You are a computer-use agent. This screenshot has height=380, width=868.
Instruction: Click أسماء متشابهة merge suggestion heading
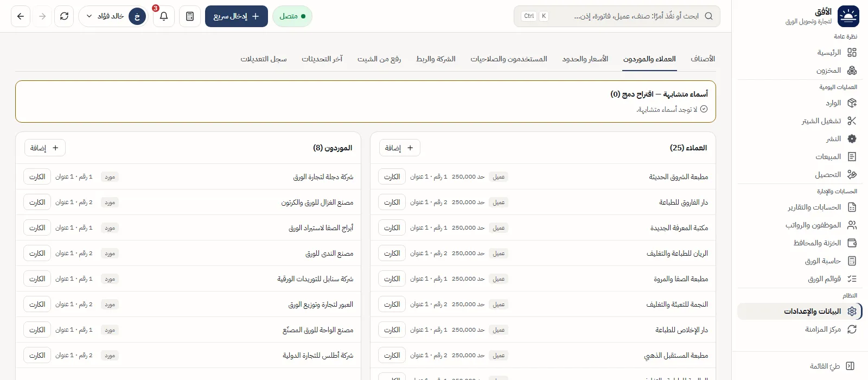[659, 94]
